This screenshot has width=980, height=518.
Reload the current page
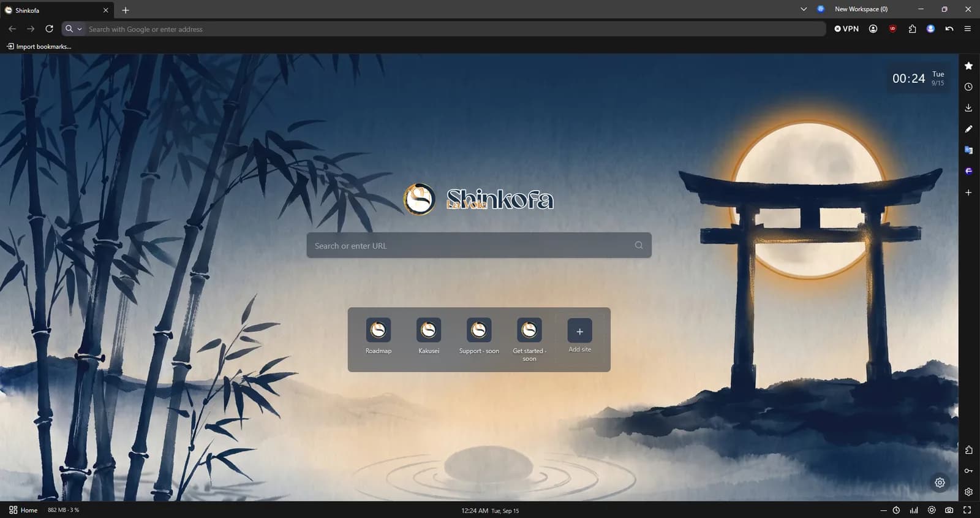(49, 29)
